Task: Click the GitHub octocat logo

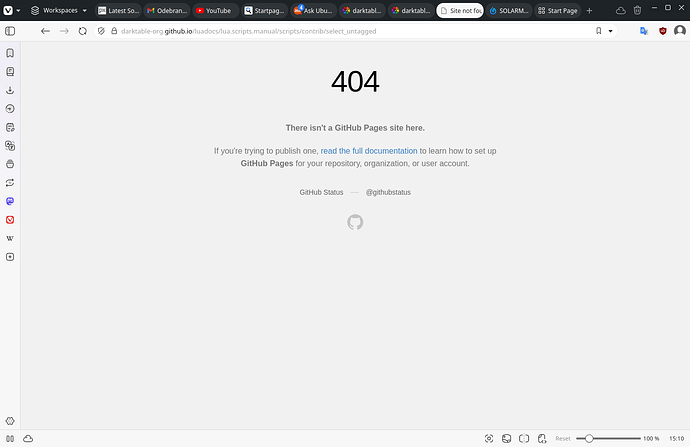Action: [355, 222]
